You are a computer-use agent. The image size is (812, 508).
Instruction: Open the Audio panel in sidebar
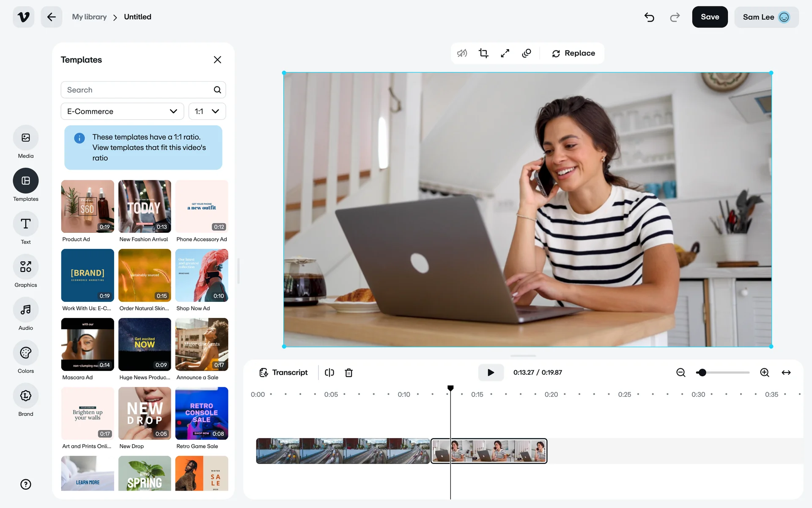26,310
